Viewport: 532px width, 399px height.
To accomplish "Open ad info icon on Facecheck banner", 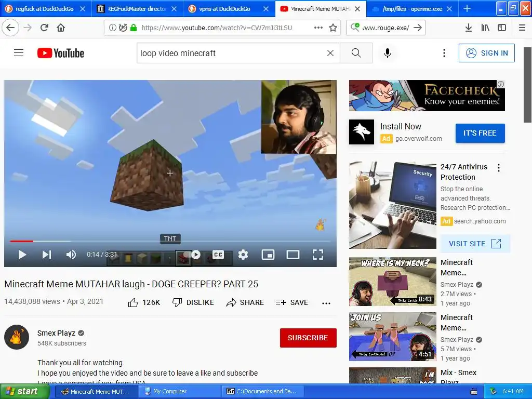I will click(x=501, y=84).
